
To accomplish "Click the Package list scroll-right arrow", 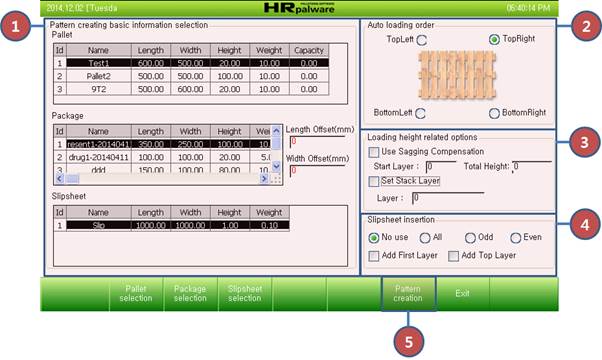I will click(x=264, y=178).
